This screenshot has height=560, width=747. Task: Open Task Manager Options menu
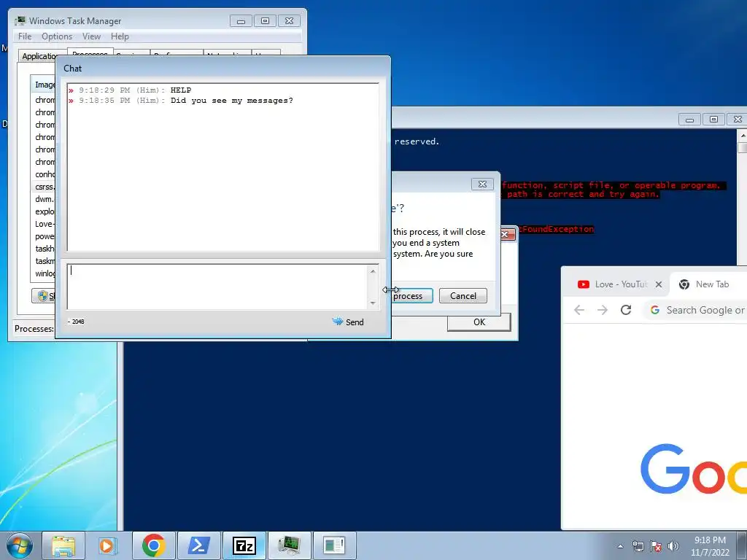tap(57, 36)
